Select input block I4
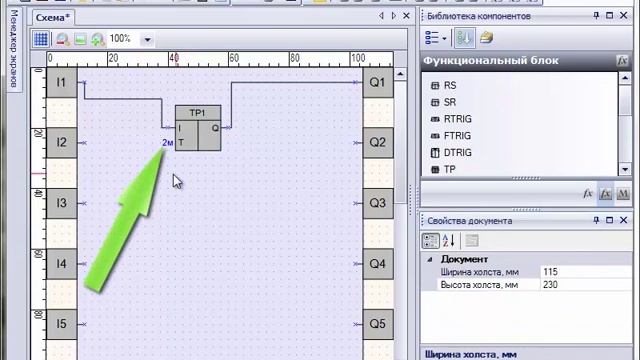 [62, 264]
